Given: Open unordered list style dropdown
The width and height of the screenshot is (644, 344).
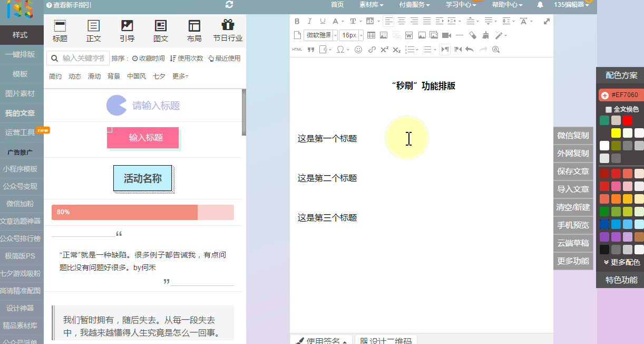Looking at the screenshot, I should point(435,50).
